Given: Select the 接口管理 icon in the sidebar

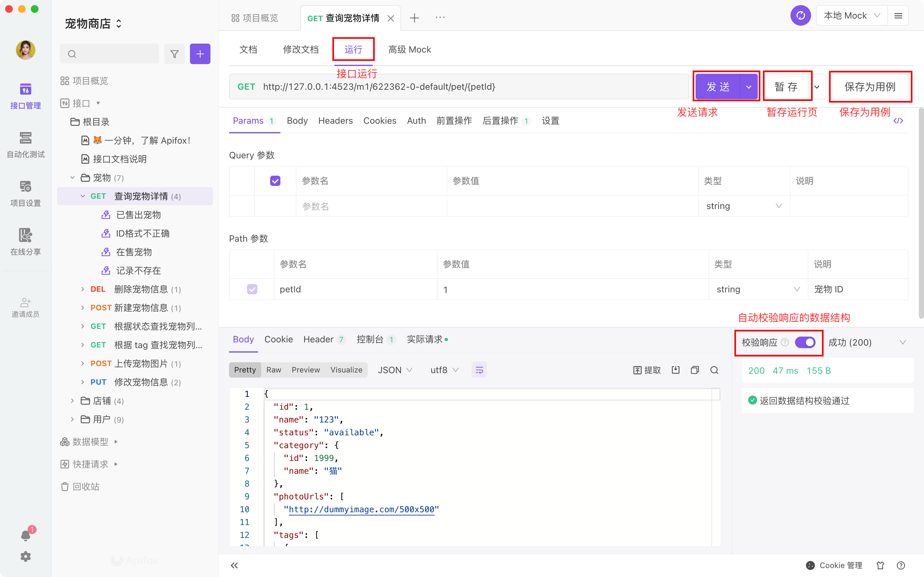Looking at the screenshot, I should (25, 90).
